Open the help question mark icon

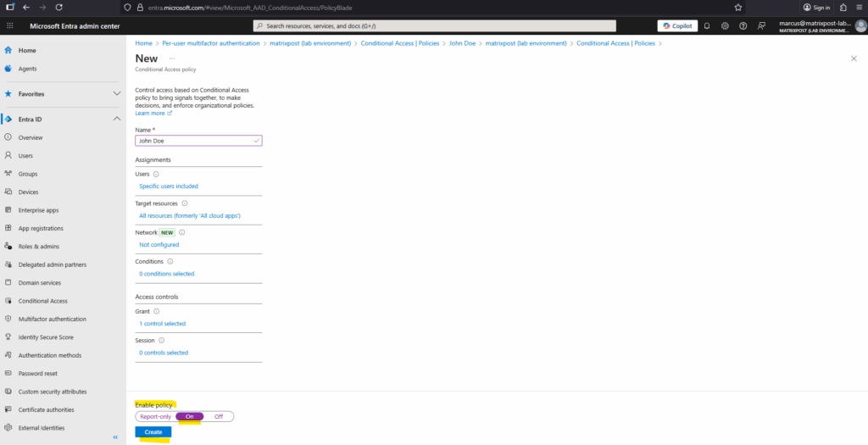[743, 26]
